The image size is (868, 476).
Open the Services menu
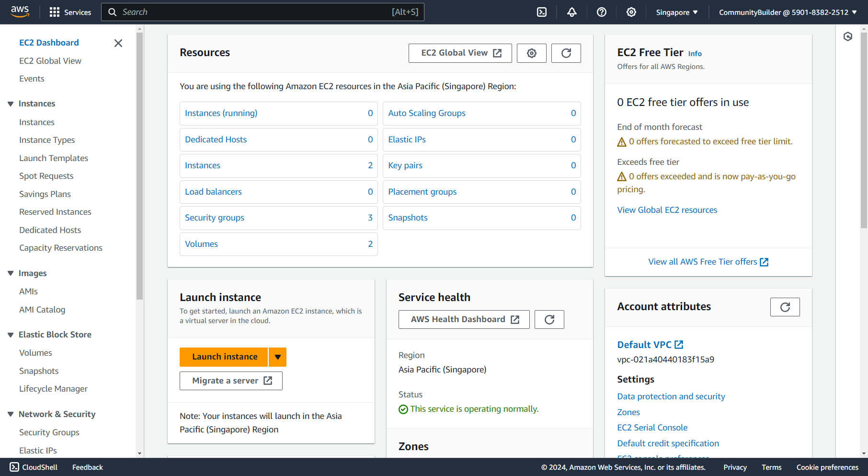click(70, 12)
